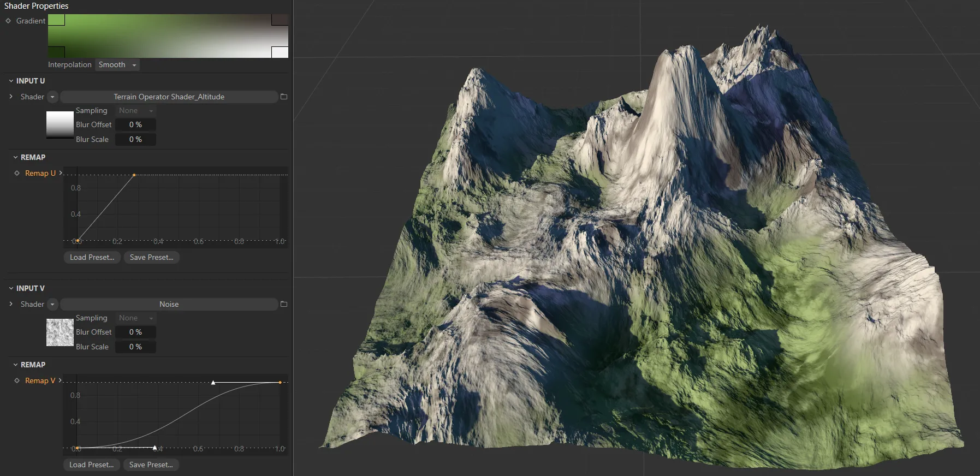Click the Terrain Operator Shader_Altitude button
Viewport: 980px width, 476px height.
tap(169, 97)
